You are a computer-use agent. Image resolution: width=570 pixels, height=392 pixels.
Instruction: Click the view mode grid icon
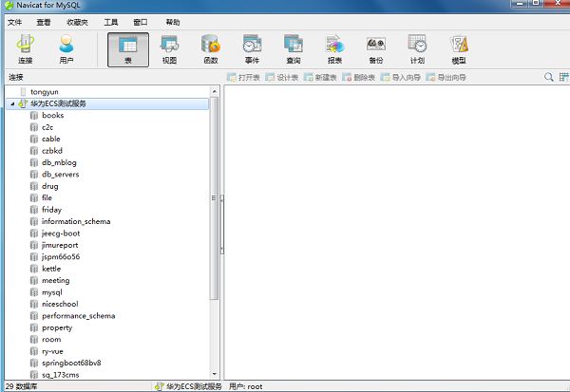pyautogui.click(x=564, y=77)
